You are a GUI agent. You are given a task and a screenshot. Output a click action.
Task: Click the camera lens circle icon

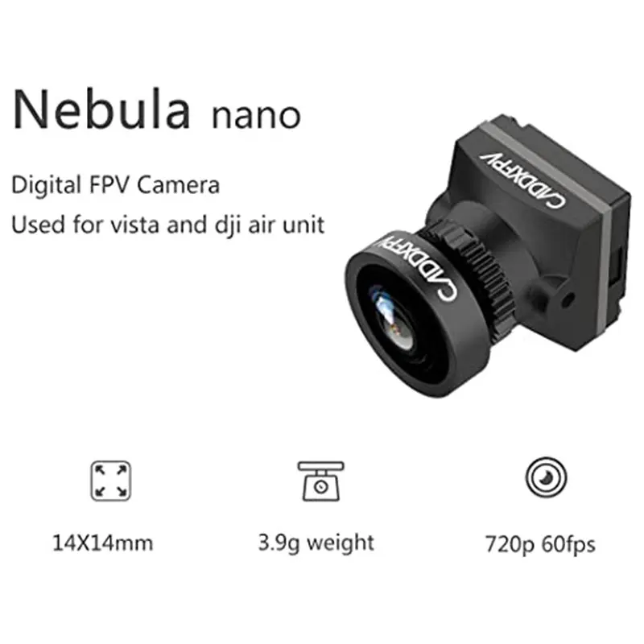tap(546, 477)
